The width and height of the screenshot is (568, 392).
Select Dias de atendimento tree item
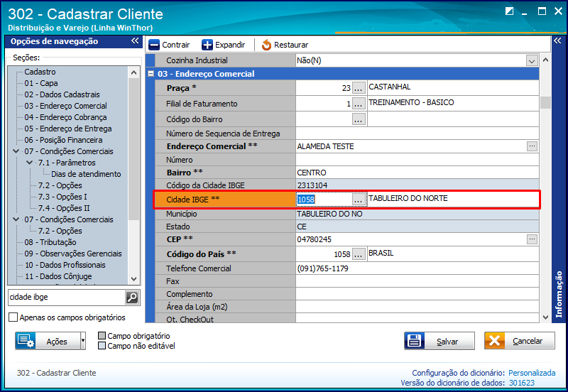[86, 174]
